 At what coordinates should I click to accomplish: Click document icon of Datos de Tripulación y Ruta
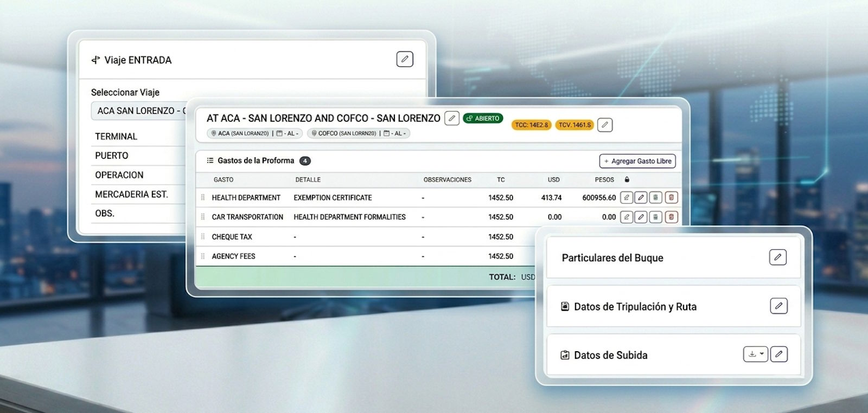[565, 307]
